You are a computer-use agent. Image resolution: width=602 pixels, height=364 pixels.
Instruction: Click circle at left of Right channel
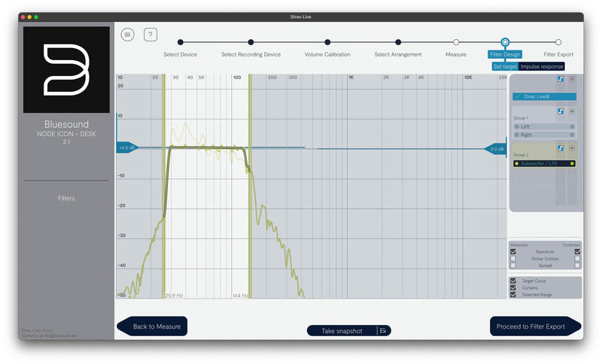point(517,135)
